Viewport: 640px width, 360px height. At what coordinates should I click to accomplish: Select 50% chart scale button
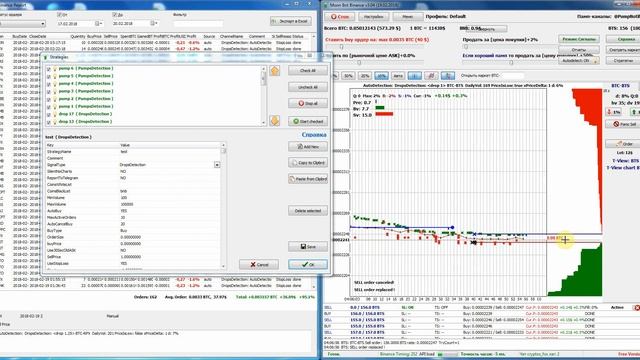[x=348, y=76]
